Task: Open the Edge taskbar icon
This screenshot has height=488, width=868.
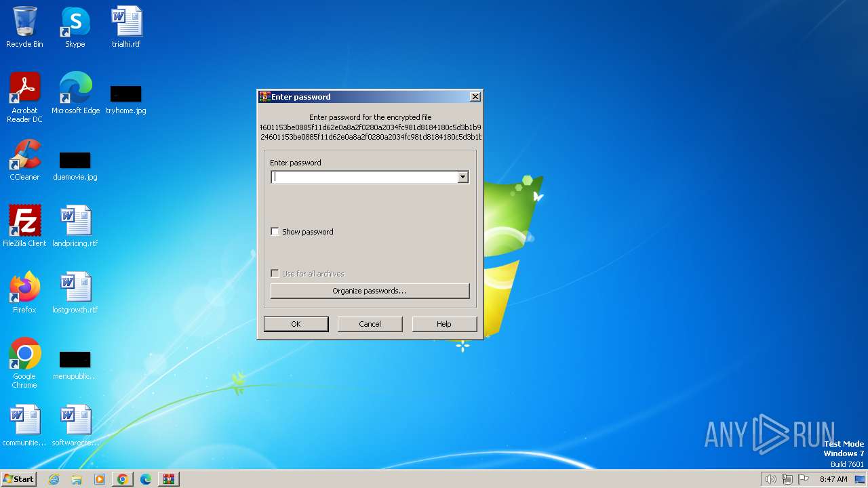Action: pyautogui.click(x=146, y=479)
